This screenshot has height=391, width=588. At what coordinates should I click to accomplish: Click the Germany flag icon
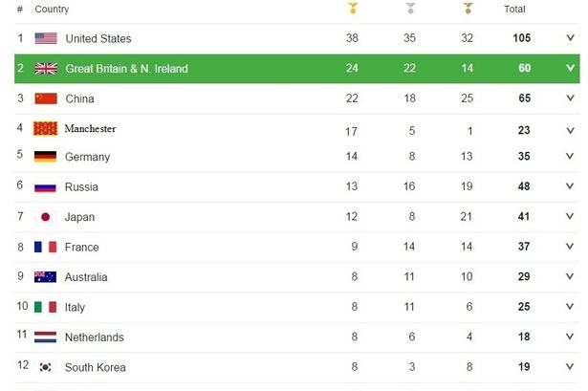(x=45, y=157)
